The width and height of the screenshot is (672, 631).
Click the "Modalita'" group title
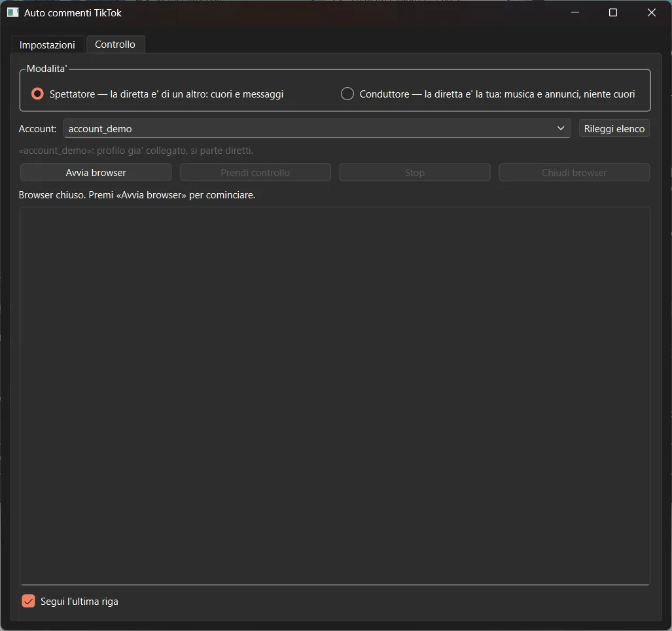[x=46, y=69]
